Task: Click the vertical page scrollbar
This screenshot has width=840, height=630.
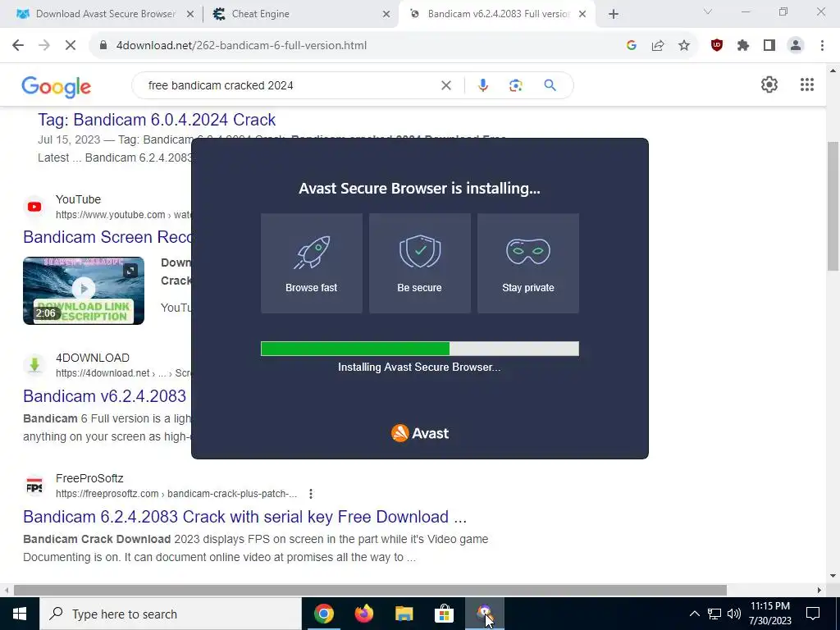Action: tap(833, 206)
